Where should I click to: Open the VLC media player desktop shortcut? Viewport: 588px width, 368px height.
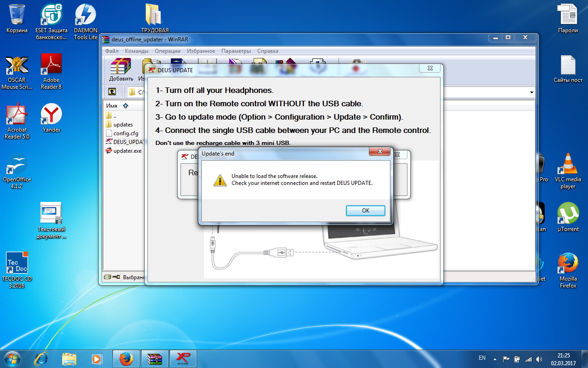pyautogui.click(x=568, y=171)
